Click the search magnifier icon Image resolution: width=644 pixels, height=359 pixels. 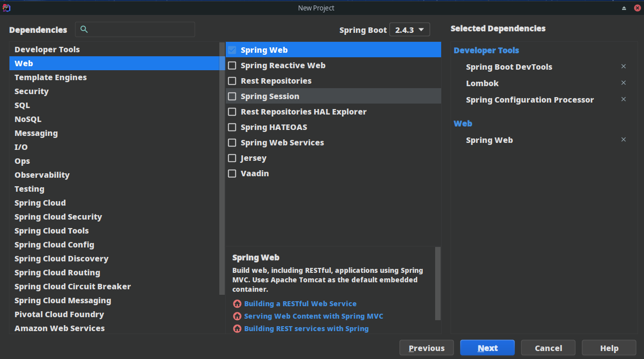pyautogui.click(x=84, y=29)
